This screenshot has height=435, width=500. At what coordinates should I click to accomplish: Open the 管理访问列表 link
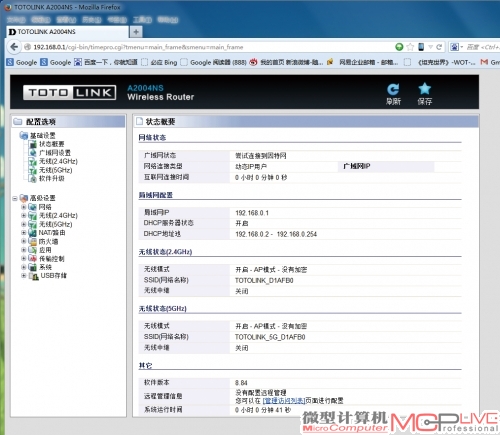click(x=284, y=401)
